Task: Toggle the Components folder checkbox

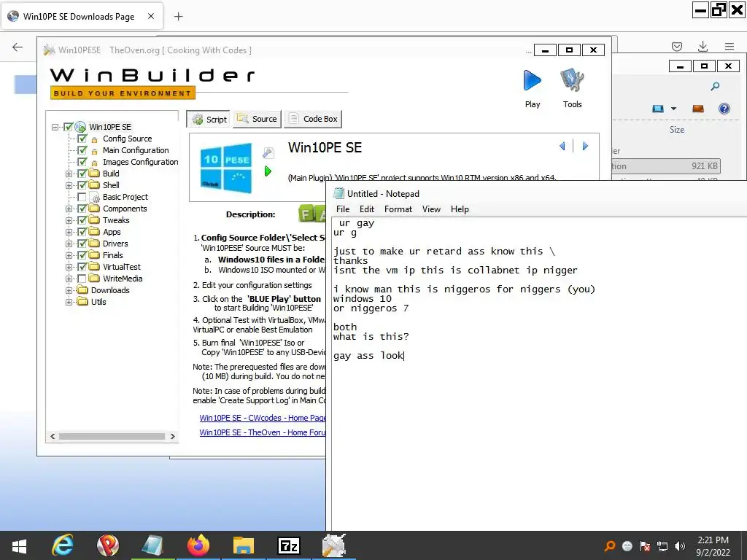Action: 82,209
